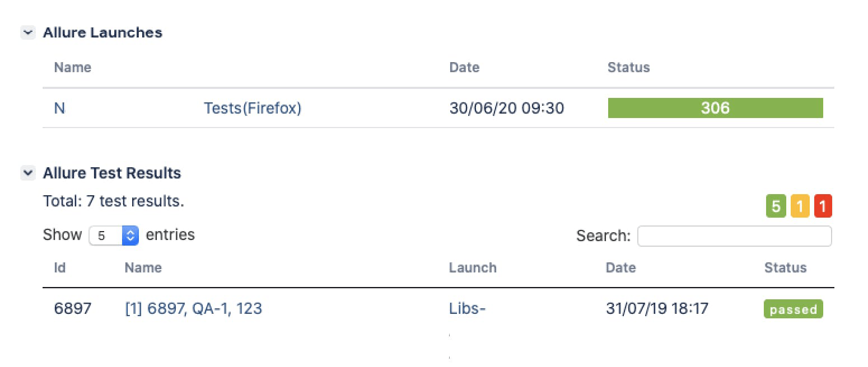Sort results by the Id column header
The height and width of the screenshot is (367, 868).
click(x=59, y=267)
